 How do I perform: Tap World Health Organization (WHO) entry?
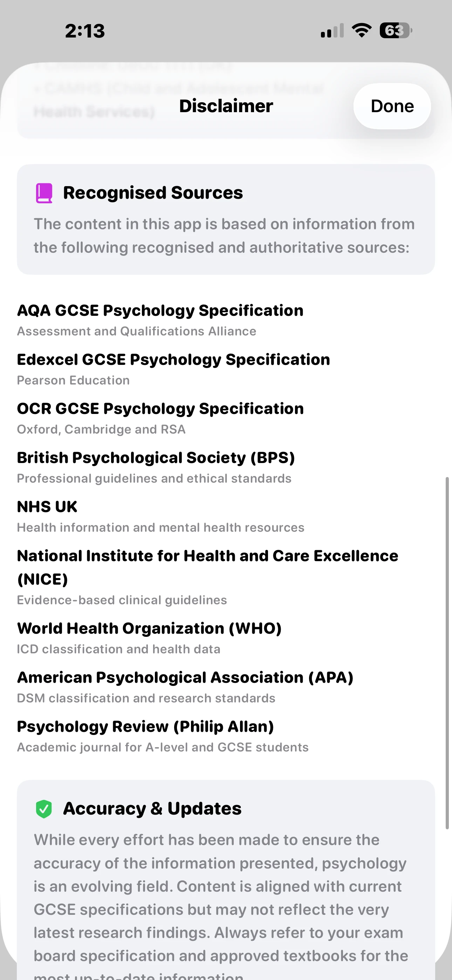point(149,628)
